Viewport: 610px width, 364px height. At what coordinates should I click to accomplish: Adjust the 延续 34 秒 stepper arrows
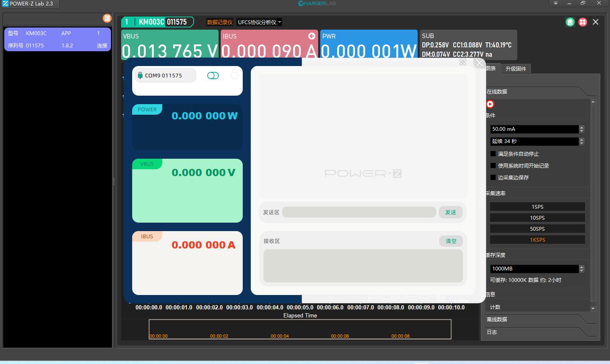pos(582,141)
